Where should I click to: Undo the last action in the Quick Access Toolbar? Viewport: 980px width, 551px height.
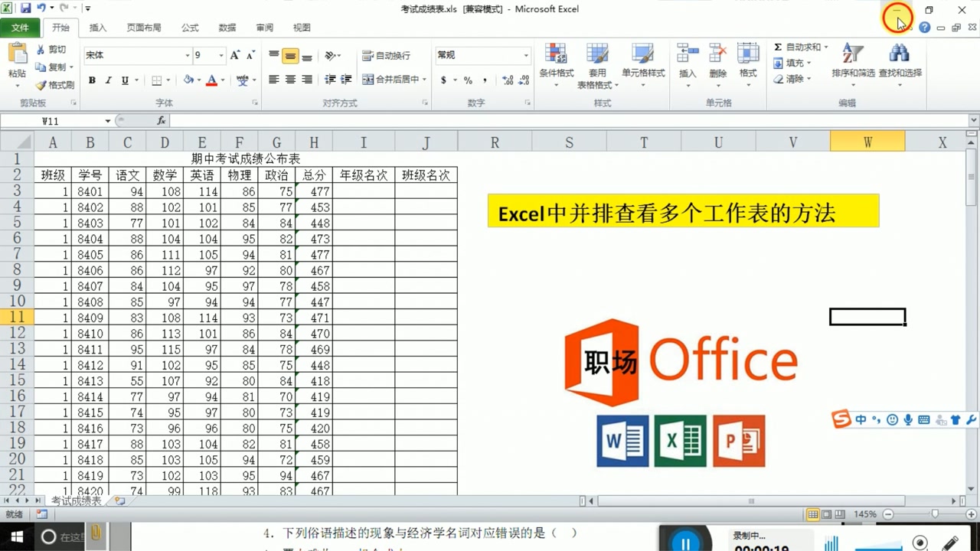pos(41,8)
